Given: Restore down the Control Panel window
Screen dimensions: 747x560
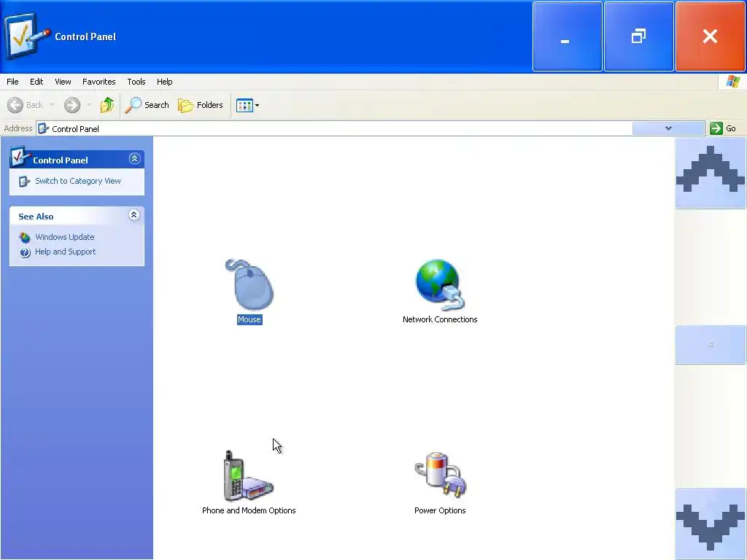Looking at the screenshot, I should click(x=639, y=36).
